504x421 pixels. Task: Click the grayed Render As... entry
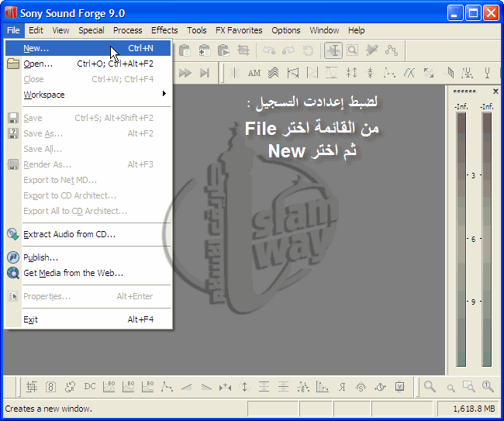(88, 164)
